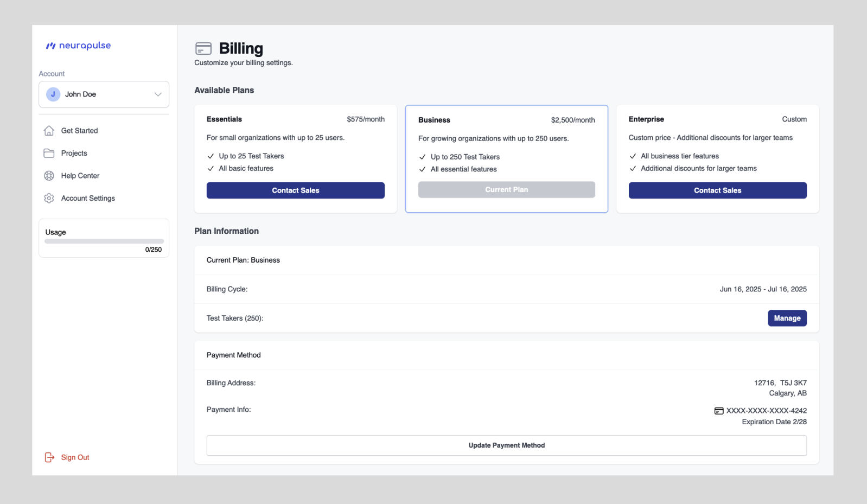Click the 0/250 usage value
The width and height of the screenshot is (867, 504).
(x=154, y=250)
